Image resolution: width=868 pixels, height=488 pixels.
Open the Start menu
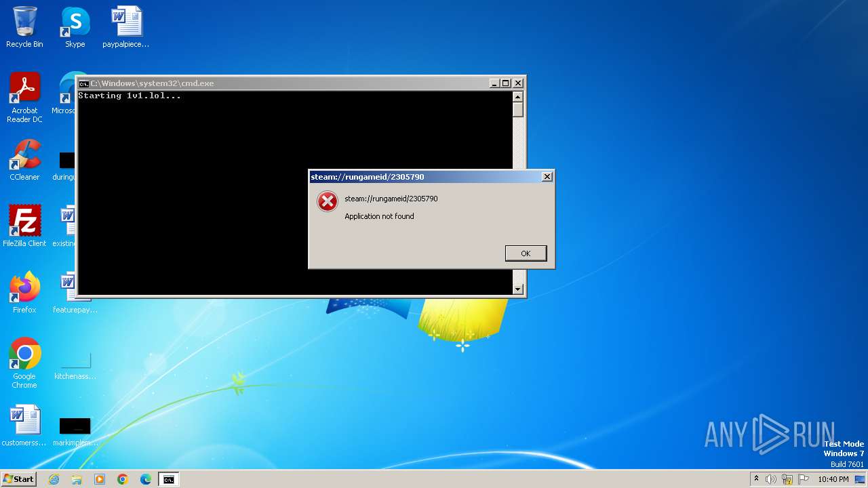pos(18,479)
